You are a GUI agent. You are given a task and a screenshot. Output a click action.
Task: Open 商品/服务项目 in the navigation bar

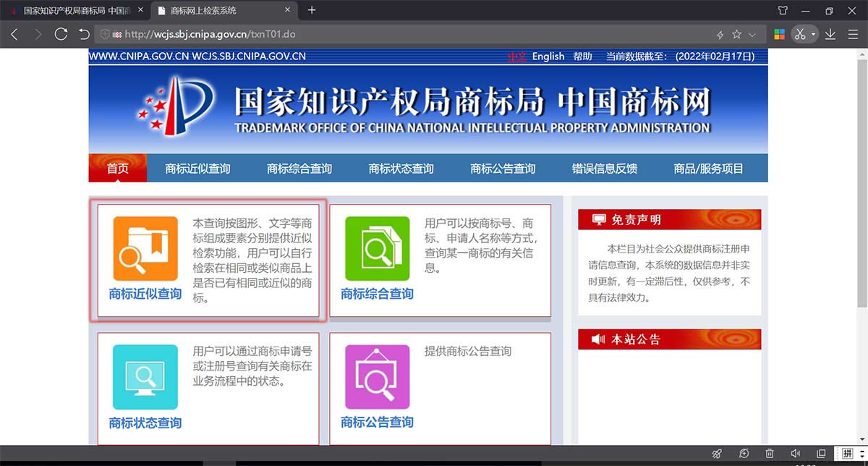708,169
